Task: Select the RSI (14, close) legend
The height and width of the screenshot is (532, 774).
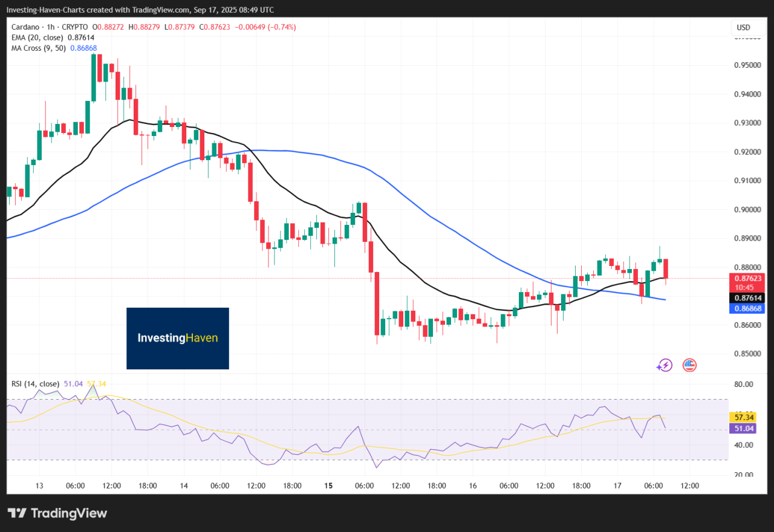Action: [x=35, y=384]
